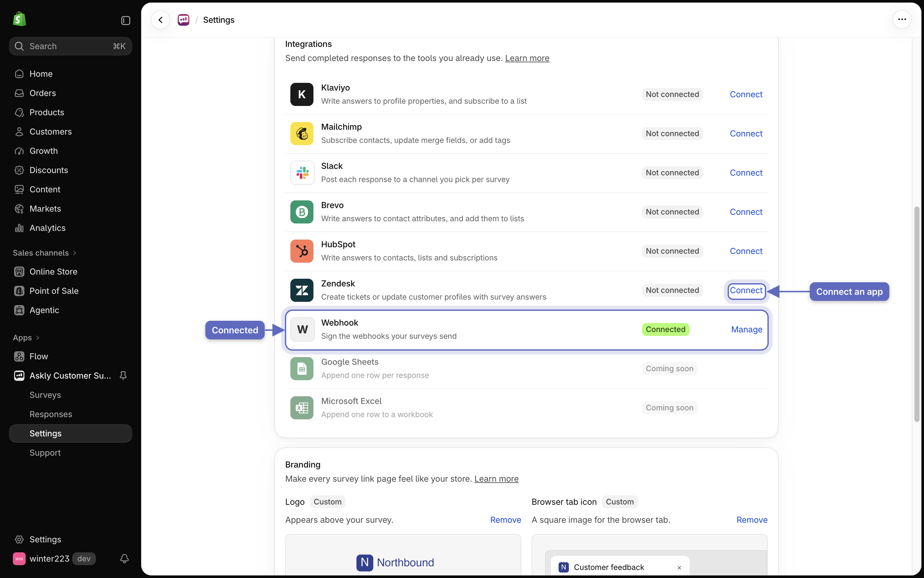
Task: Click the Shopify logo icon
Action: coord(19,19)
